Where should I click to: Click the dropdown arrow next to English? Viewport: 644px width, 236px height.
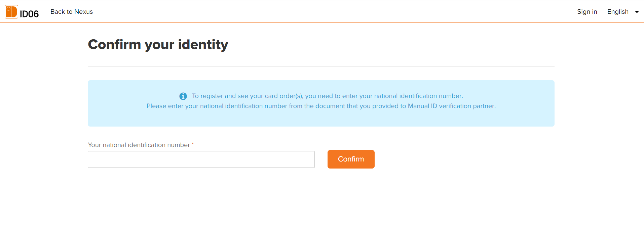pyautogui.click(x=637, y=12)
